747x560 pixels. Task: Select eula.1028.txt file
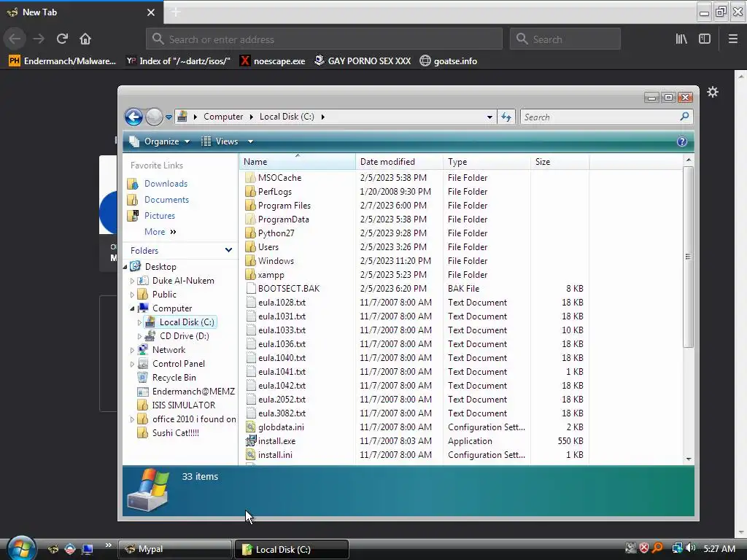tap(282, 303)
